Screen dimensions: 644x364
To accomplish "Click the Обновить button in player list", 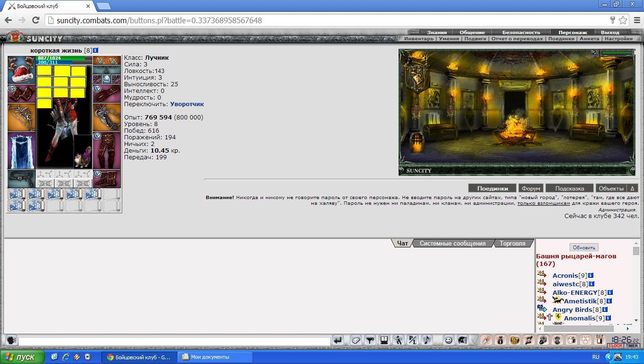I will tap(584, 247).
